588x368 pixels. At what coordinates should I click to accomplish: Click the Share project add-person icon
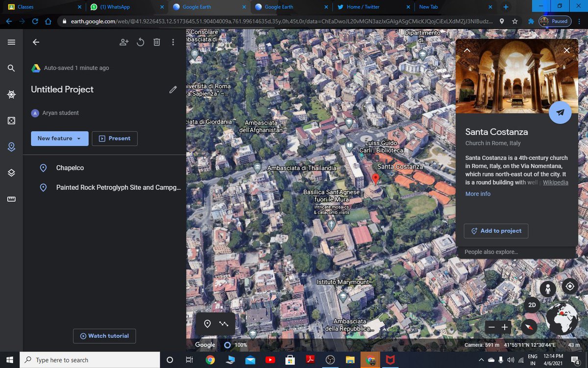click(124, 42)
